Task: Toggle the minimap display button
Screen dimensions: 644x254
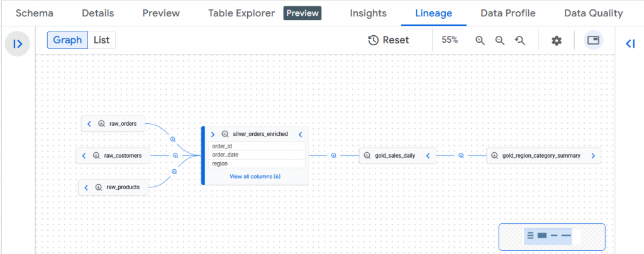Action: point(592,40)
